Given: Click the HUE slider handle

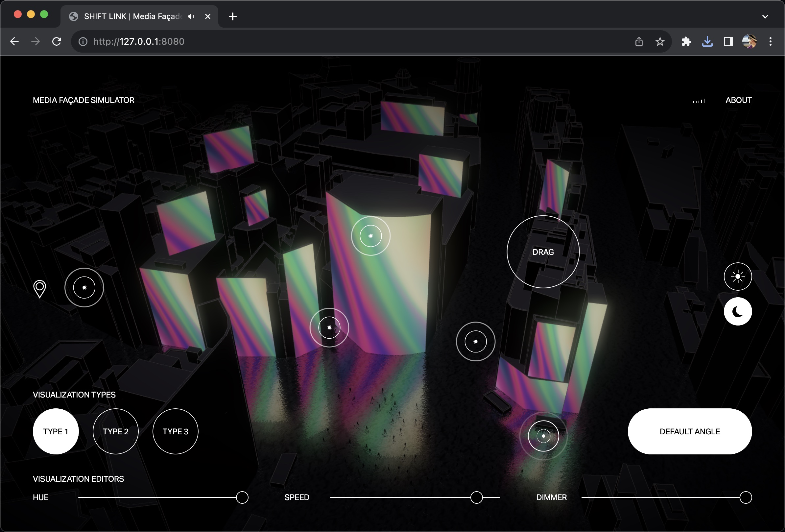Looking at the screenshot, I should [242, 497].
